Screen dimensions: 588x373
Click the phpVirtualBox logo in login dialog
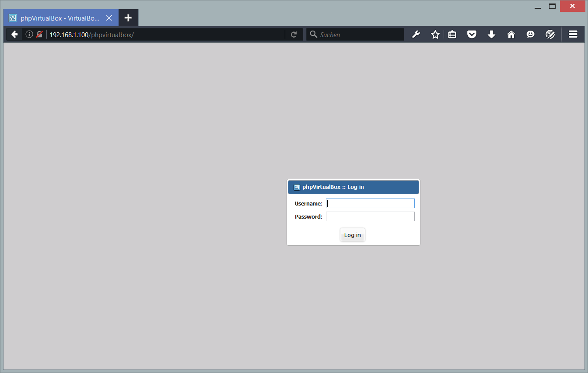[x=297, y=187]
